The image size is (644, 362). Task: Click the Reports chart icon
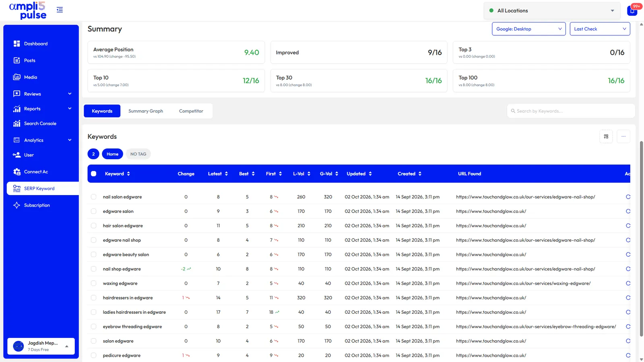17,109
